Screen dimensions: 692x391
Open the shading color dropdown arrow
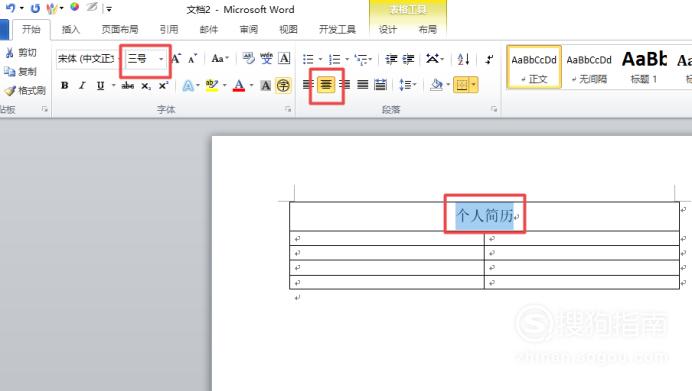pos(448,85)
